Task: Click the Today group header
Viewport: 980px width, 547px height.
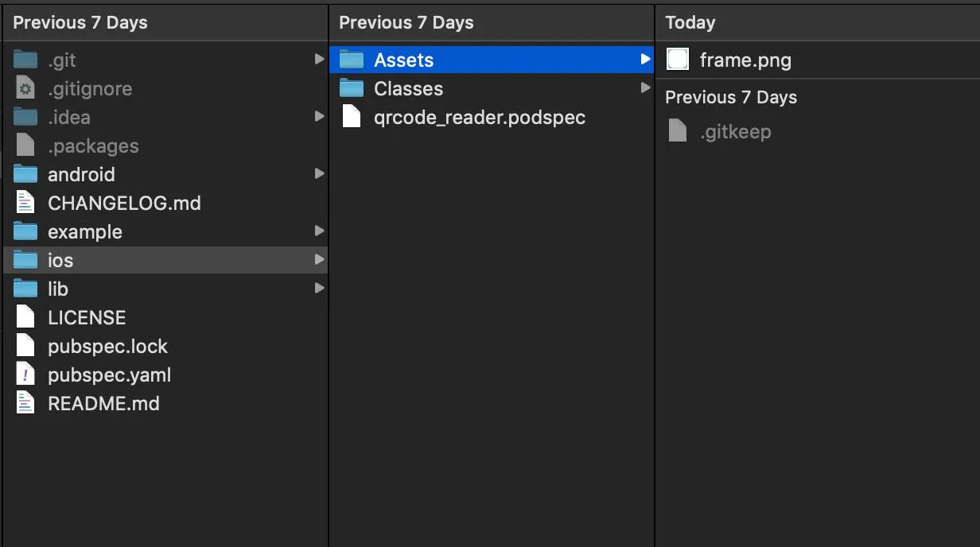Action: 690,22
